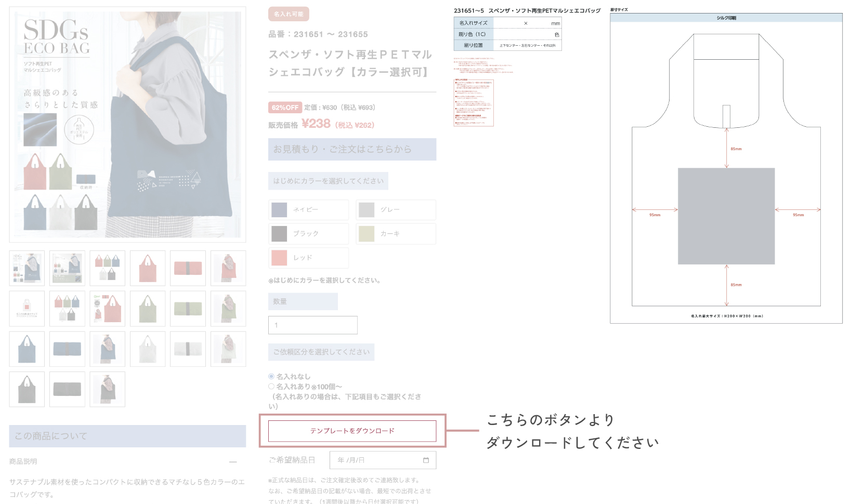Open the red tote bag thumbnail
Image resolution: width=851 pixels, height=504 pixels.
(x=148, y=268)
